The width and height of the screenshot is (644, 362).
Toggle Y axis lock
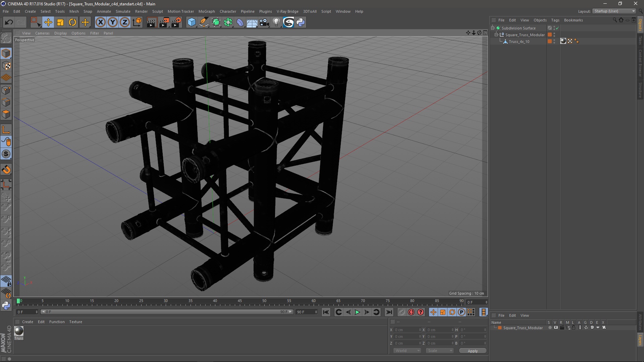coord(113,22)
